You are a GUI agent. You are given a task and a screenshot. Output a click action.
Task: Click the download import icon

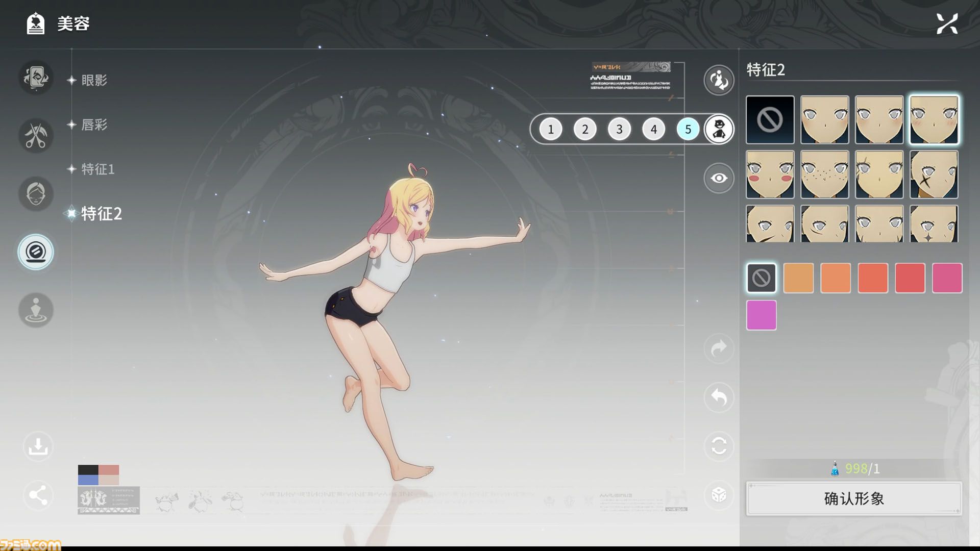pyautogui.click(x=38, y=446)
